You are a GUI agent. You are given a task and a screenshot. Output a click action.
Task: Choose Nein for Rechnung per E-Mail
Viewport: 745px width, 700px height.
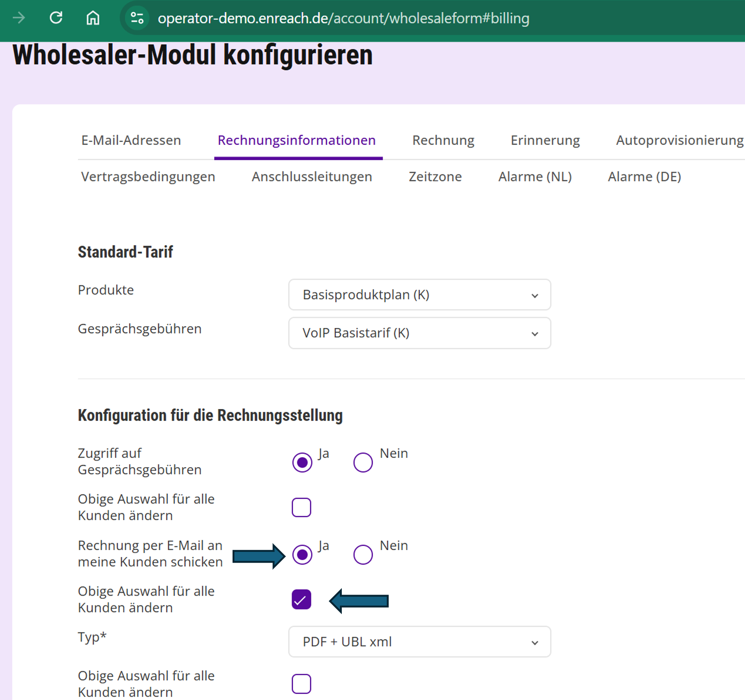coord(363,555)
